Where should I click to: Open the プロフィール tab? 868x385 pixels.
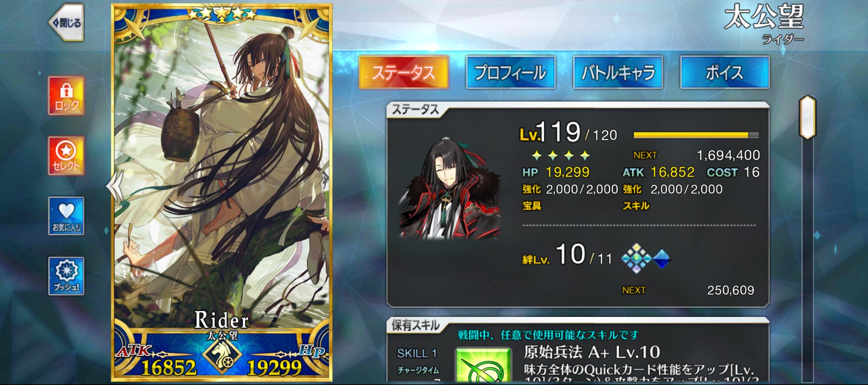tap(510, 72)
